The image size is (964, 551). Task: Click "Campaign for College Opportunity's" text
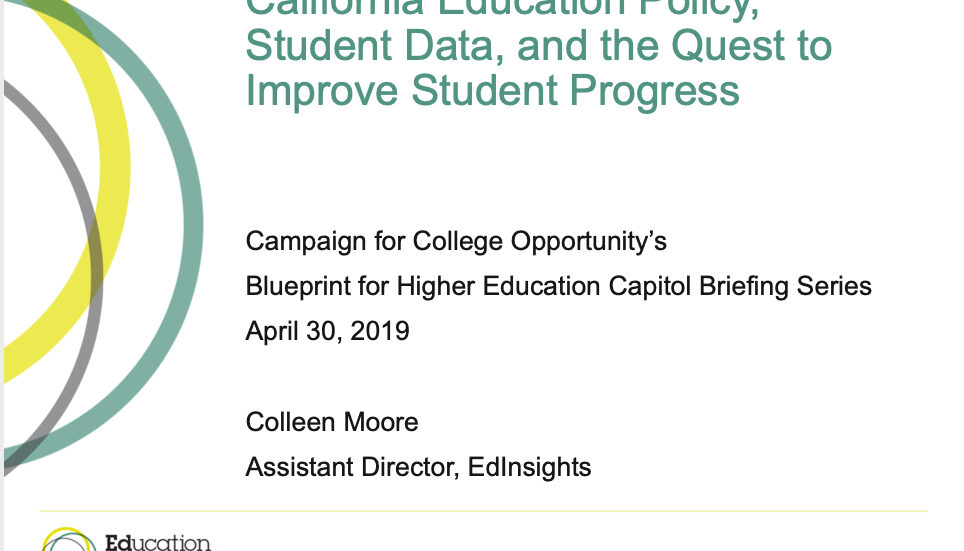click(x=456, y=241)
